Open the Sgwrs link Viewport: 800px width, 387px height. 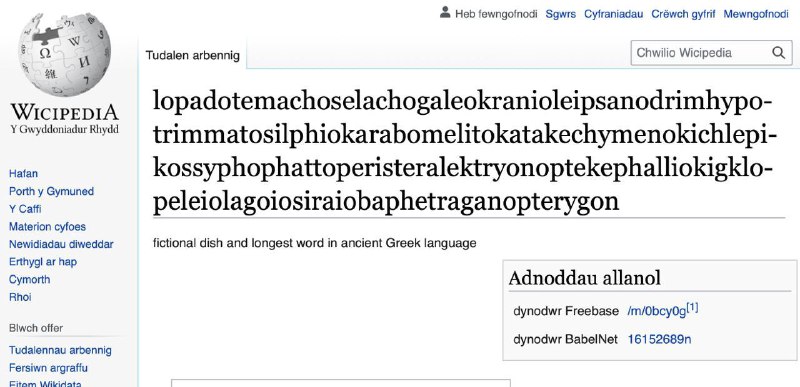click(560, 14)
